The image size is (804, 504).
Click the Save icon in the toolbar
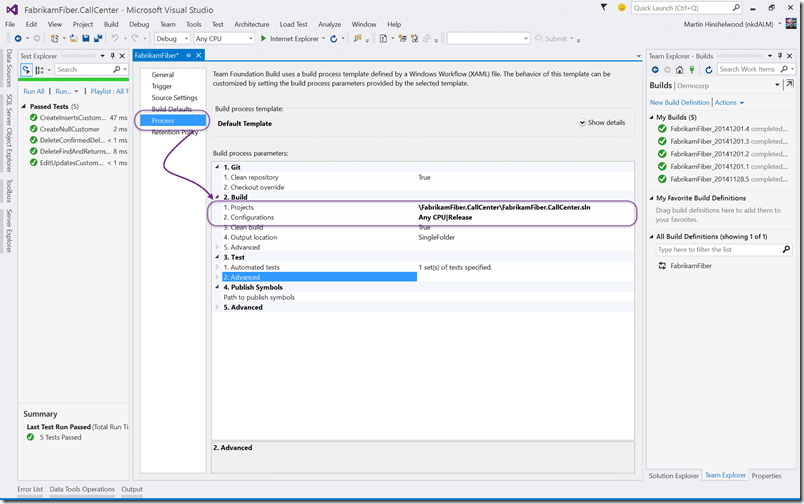click(86, 38)
